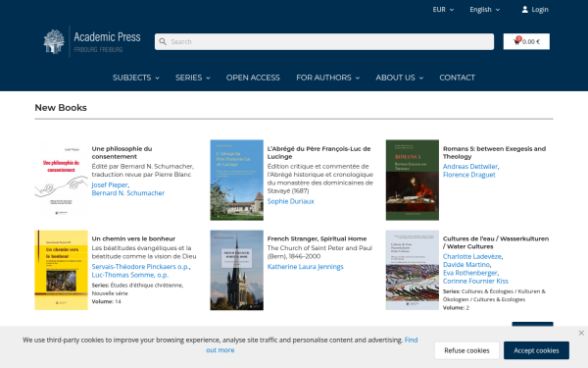Expand the FOR AUTHORS menu
Viewport: 588px width, 368px height.
pyautogui.click(x=327, y=78)
